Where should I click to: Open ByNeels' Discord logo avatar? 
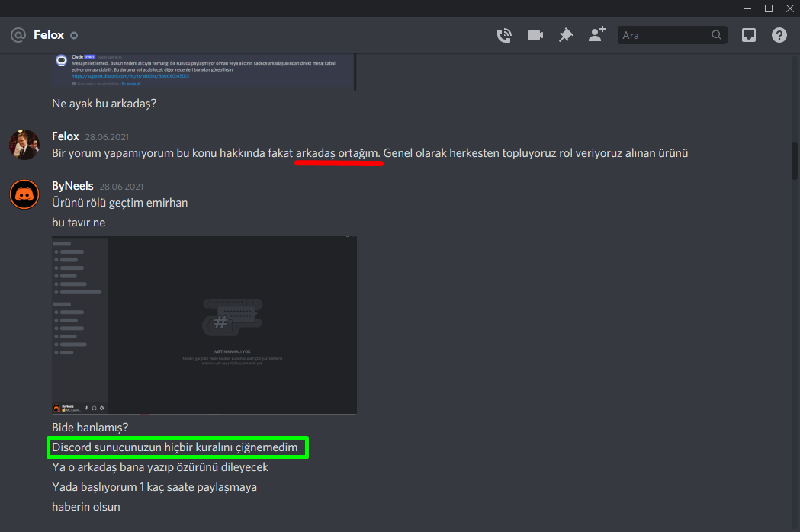click(x=24, y=194)
